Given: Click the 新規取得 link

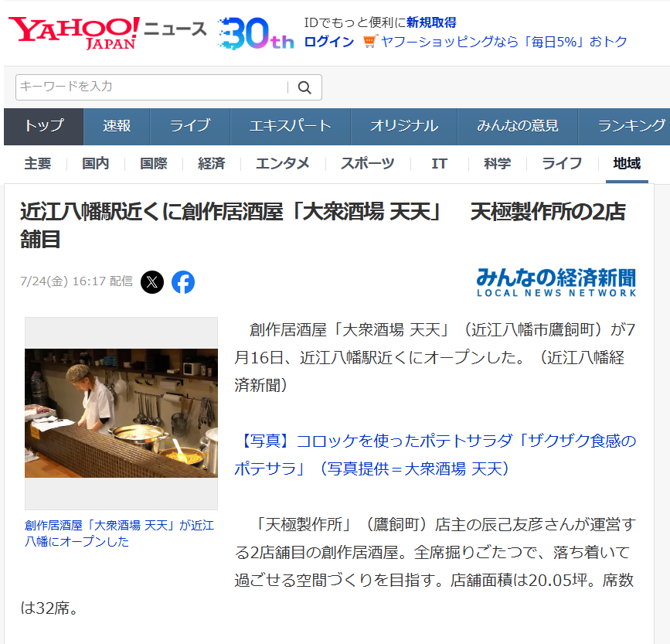Looking at the screenshot, I should pyautogui.click(x=431, y=22).
